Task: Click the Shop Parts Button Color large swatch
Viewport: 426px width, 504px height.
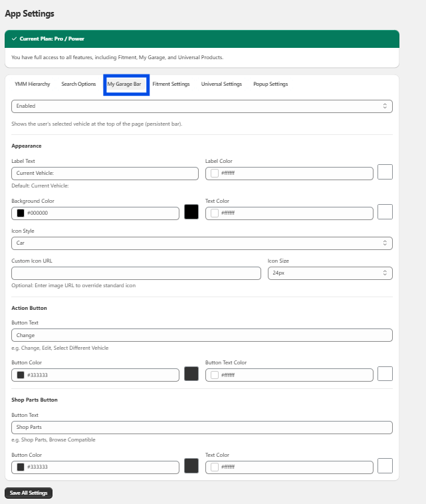Action: [x=191, y=466]
